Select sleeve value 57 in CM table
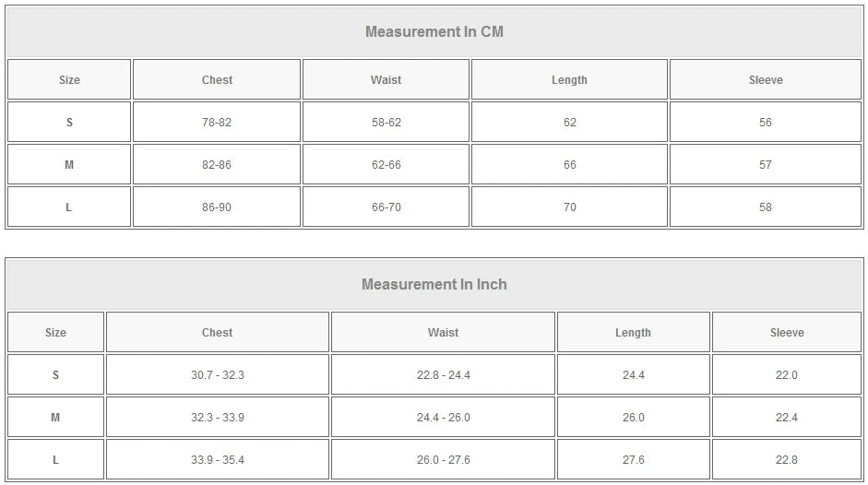 pyautogui.click(x=765, y=165)
